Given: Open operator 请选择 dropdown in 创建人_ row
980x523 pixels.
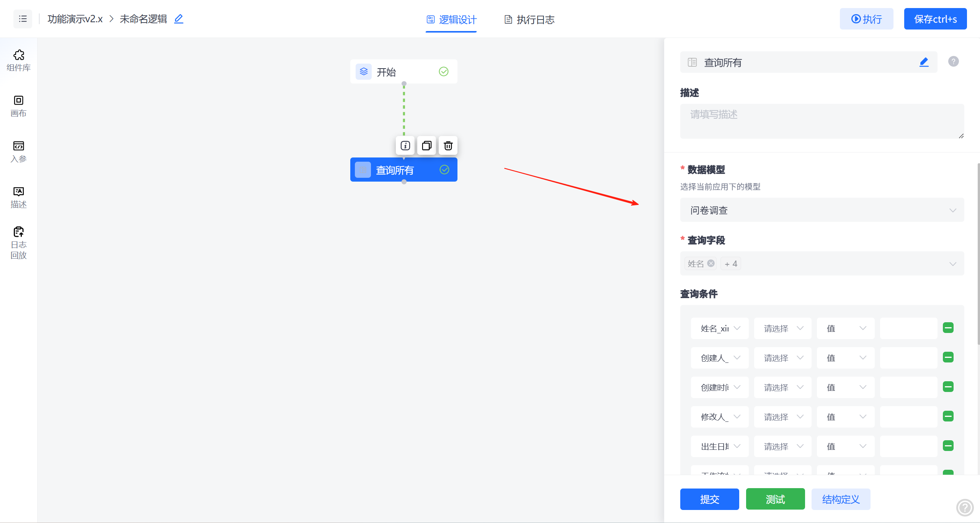Looking at the screenshot, I should pyautogui.click(x=782, y=358).
